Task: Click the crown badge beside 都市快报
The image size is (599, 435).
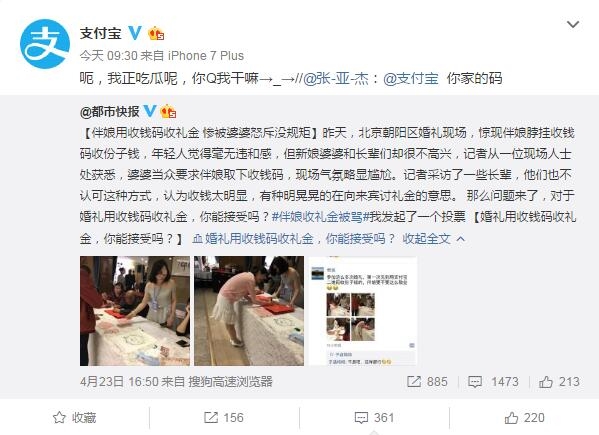Action: (168, 112)
